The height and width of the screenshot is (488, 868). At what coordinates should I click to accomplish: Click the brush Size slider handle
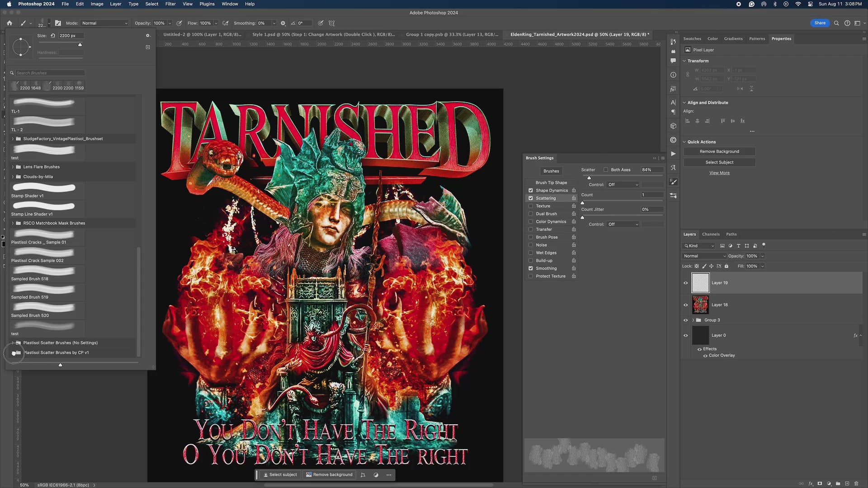click(80, 45)
